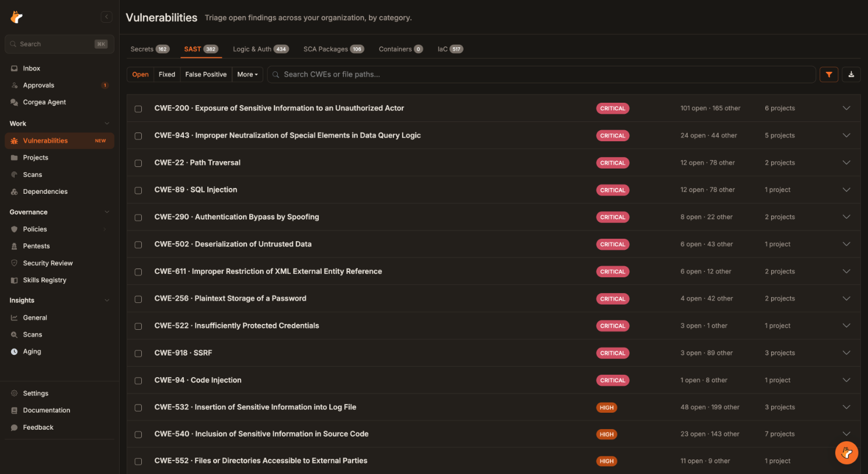The image size is (868, 474).
Task: Click the Scans icon under Insights
Action: pos(15,334)
